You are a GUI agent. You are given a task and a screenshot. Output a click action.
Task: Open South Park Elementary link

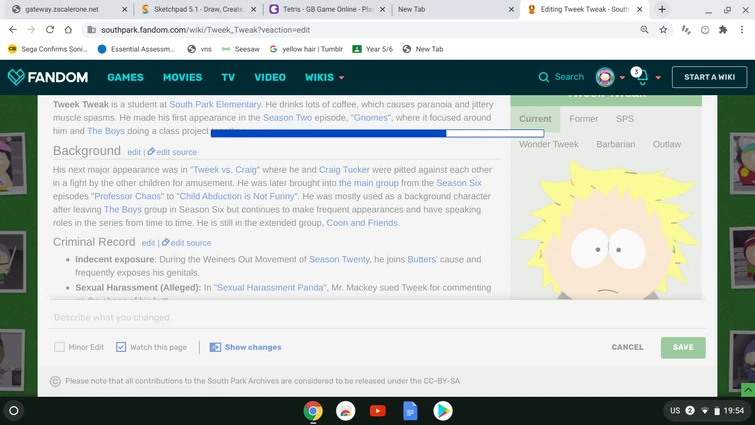click(x=215, y=104)
